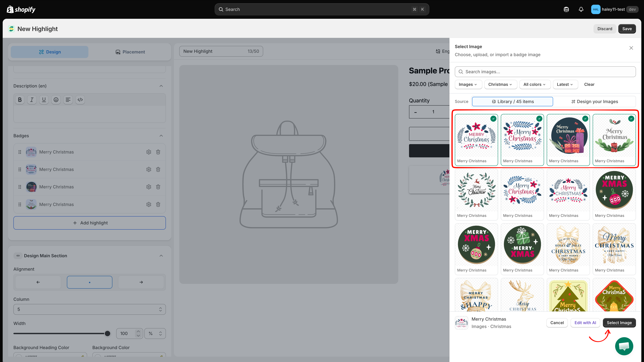Click Add highlight button

90,223
